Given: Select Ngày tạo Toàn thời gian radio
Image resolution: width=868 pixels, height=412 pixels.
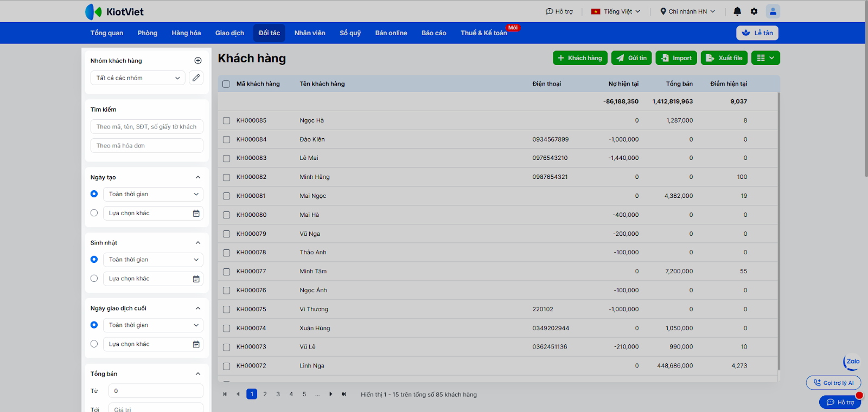Looking at the screenshot, I should click(x=94, y=194).
